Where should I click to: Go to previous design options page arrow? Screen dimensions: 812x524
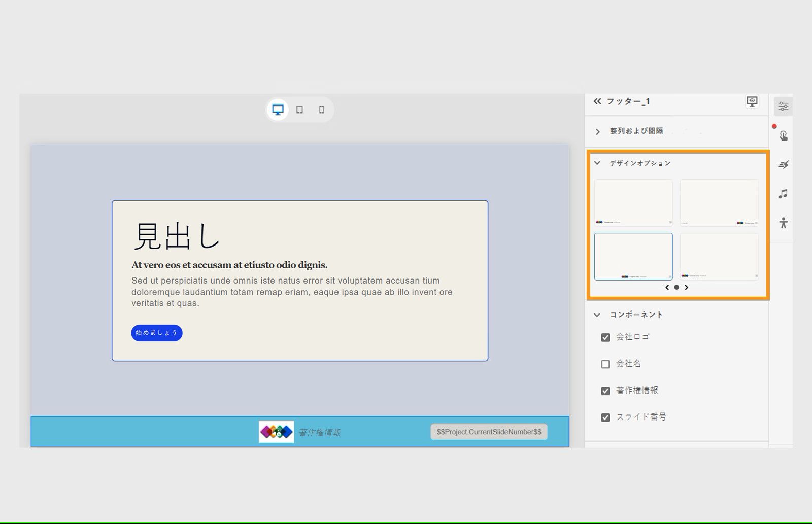[x=667, y=287]
